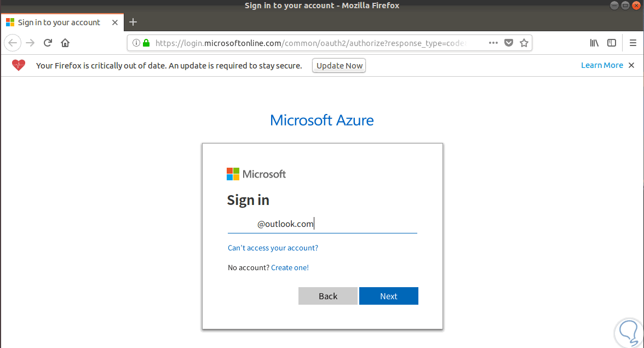Bookmark this page with the star
Screen dimensions: 644x348
[x=524, y=43]
